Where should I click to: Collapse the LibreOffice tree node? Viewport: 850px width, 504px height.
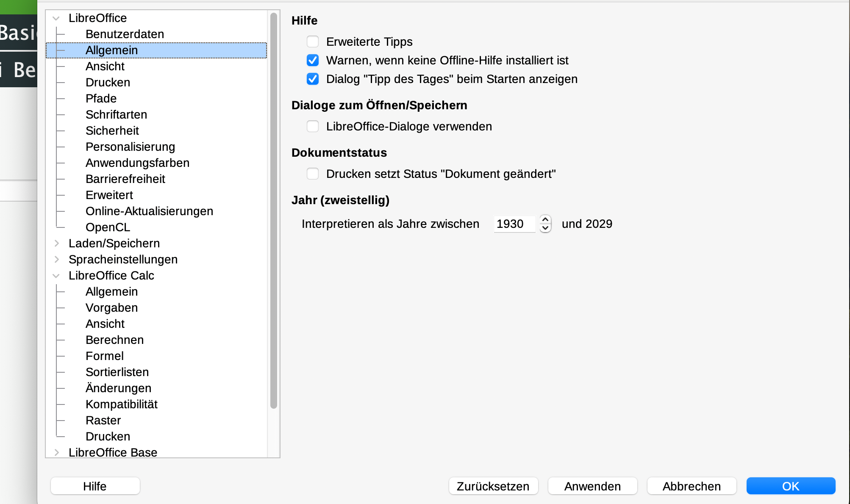(56, 18)
